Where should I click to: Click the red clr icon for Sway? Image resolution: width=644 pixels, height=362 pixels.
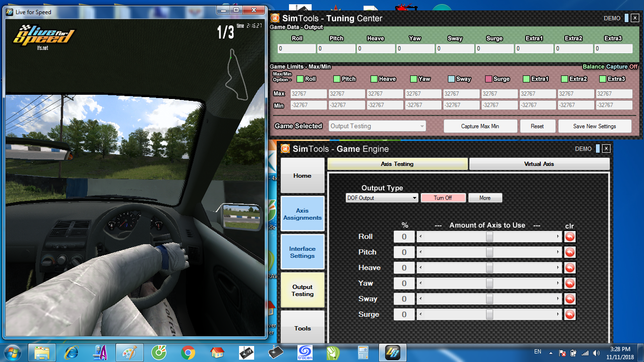[x=570, y=299]
